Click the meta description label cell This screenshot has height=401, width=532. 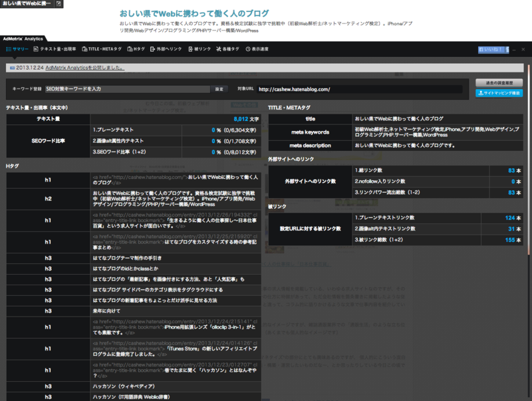(310, 146)
